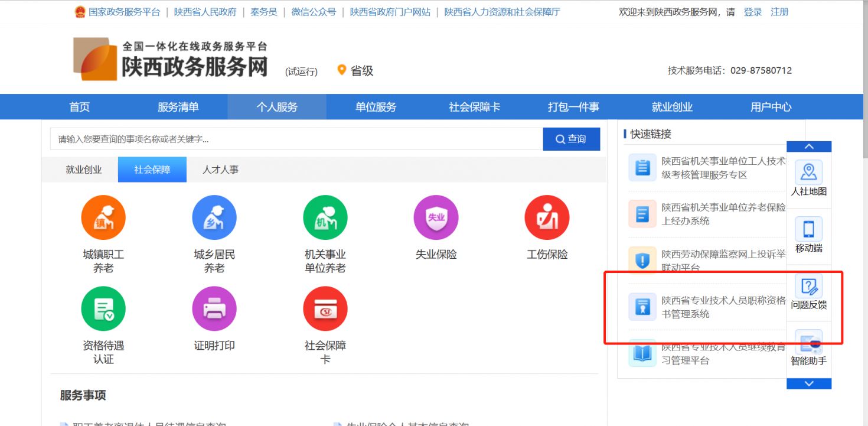Open the 陕西省政府门户网站 top link
Viewport: 868px width, 426px height.
(x=390, y=12)
